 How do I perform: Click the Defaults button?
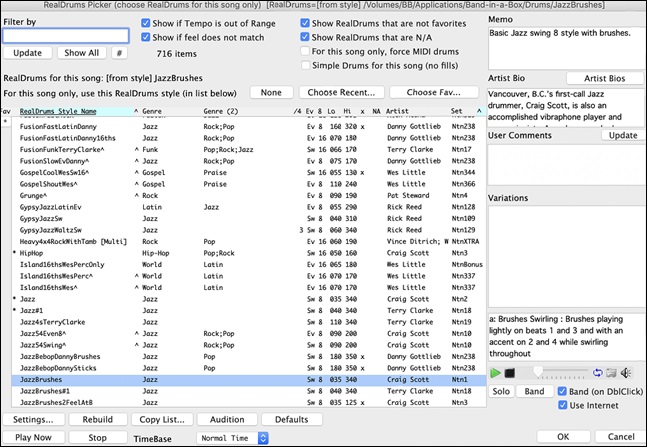coord(292,419)
